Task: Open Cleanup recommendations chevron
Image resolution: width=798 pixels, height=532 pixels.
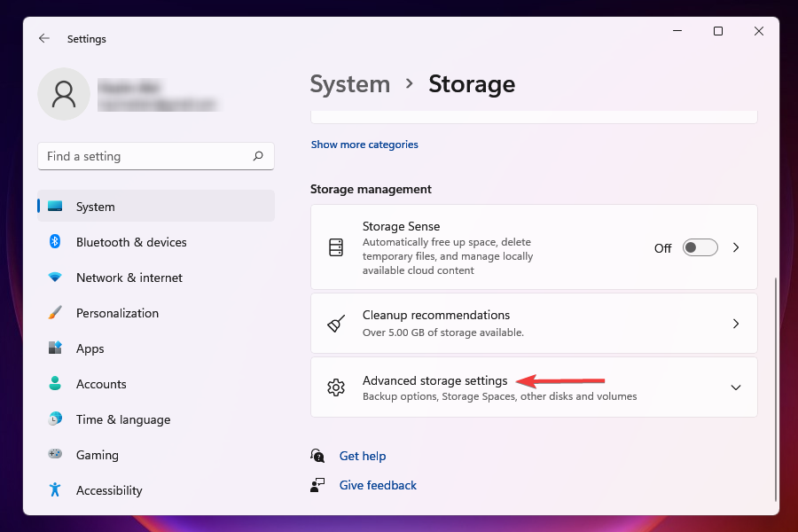Action: click(736, 324)
